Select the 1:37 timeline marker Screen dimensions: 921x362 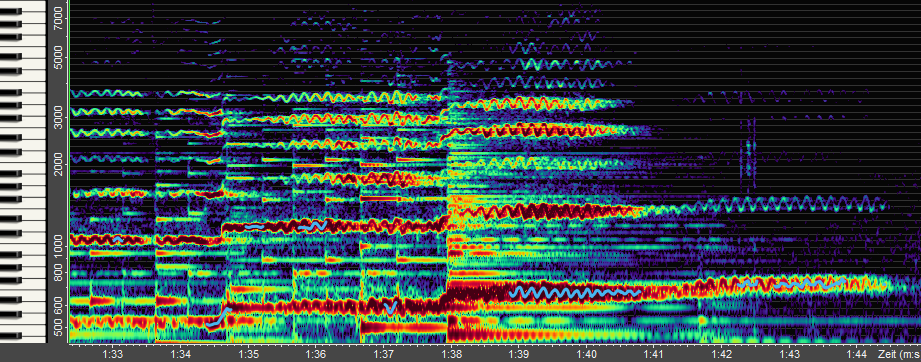click(x=384, y=355)
